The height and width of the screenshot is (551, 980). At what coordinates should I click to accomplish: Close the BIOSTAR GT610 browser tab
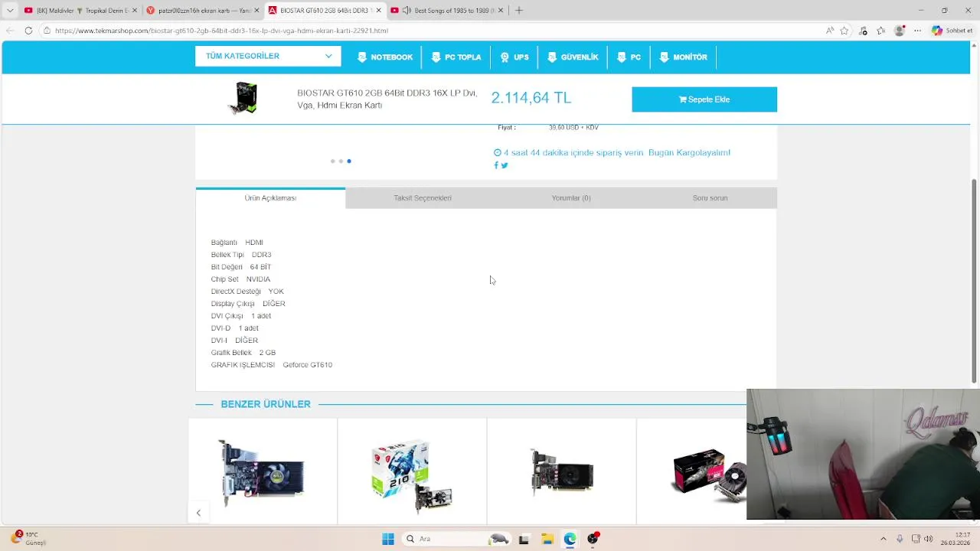click(378, 11)
